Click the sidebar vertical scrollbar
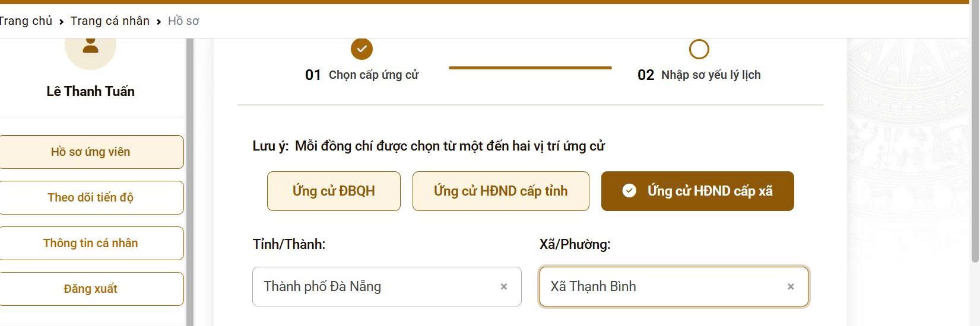The image size is (980, 326). pos(190,178)
